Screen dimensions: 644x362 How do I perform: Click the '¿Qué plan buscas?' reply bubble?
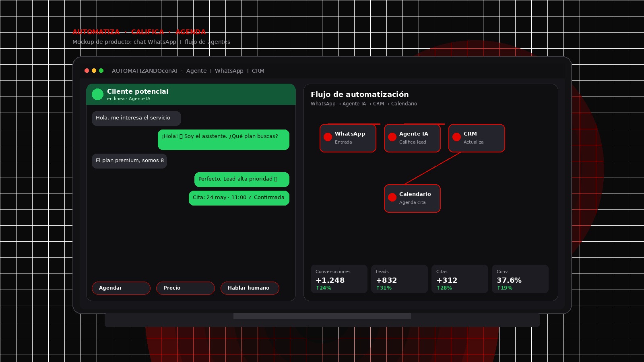(x=223, y=140)
